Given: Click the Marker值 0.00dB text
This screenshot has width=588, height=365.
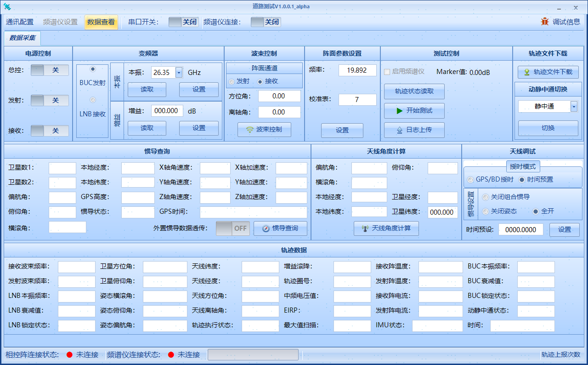Looking at the screenshot, I should (463, 72).
